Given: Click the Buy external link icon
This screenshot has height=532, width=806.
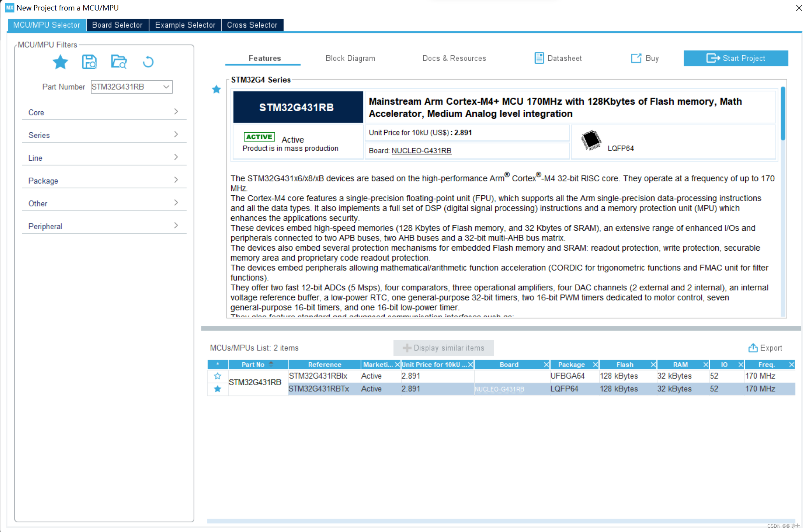Looking at the screenshot, I should click(636, 58).
